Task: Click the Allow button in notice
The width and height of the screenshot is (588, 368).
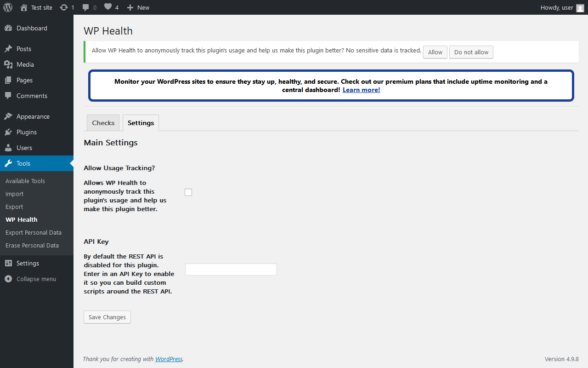Action: (x=435, y=52)
